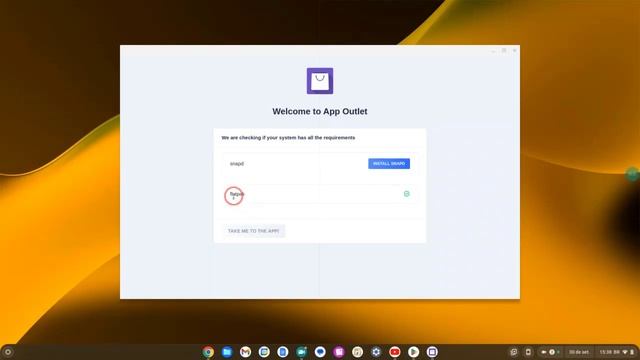Viewport: 640px width, 360px height.
Task: Open Gmail from the shelf
Action: 245,352
